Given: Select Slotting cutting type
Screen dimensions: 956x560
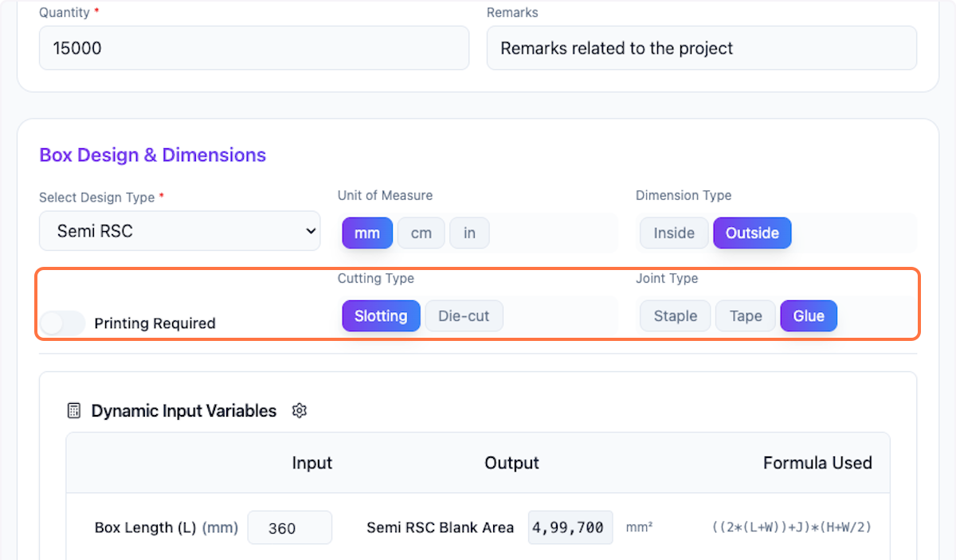Looking at the screenshot, I should (381, 316).
